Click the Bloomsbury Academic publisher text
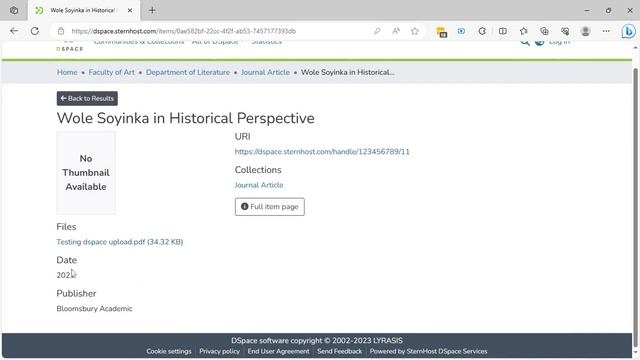640x360 pixels. (x=94, y=309)
